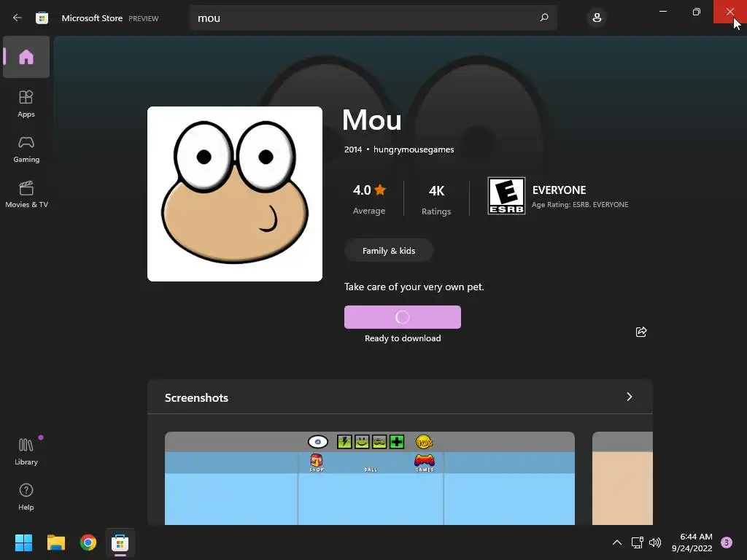The width and height of the screenshot is (747, 560).
Task: Open the first game screenshot
Action: (x=370, y=478)
